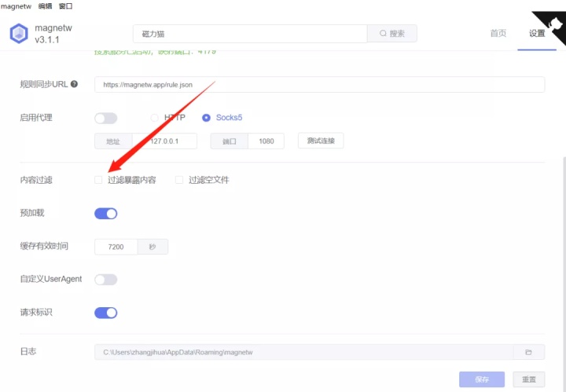
Task: Click the 缓存有效时间 label
Action: pyautogui.click(x=44, y=246)
